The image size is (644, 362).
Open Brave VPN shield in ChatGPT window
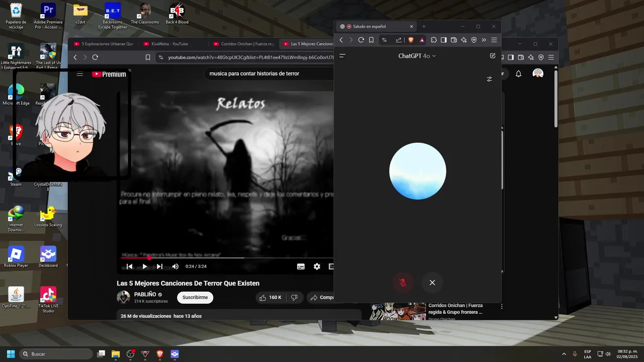[x=474, y=40]
